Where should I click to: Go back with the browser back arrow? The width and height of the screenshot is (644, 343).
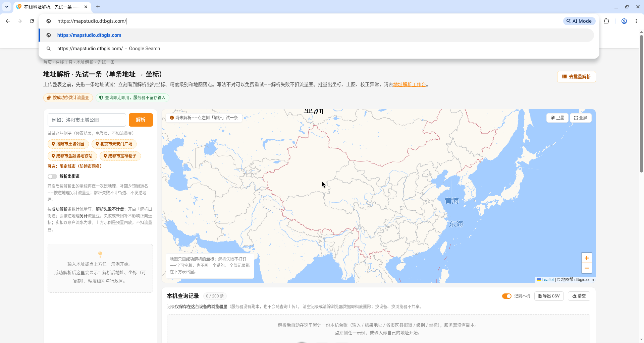click(x=8, y=21)
